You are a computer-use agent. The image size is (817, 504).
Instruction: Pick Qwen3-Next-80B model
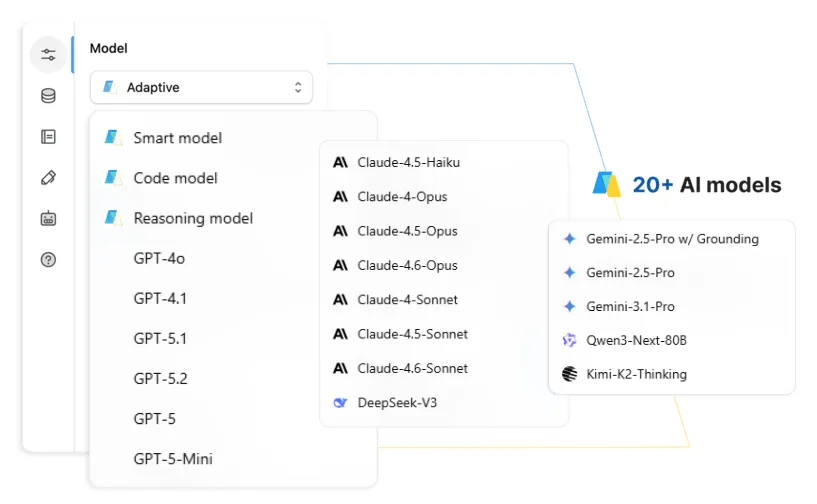(636, 340)
